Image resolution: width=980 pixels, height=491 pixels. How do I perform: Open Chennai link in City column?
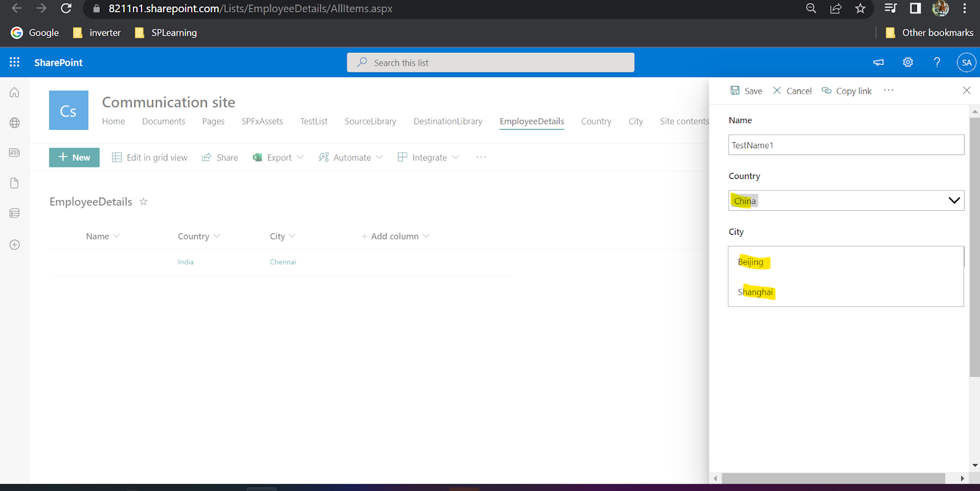pyautogui.click(x=283, y=262)
